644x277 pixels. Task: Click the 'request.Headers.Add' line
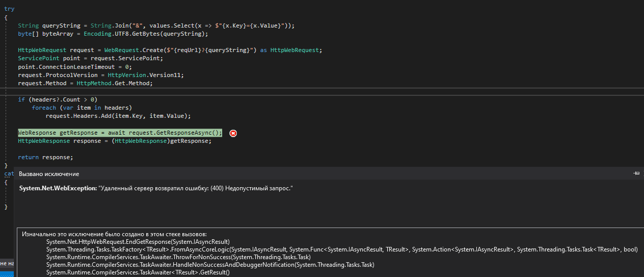[x=118, y=116]
